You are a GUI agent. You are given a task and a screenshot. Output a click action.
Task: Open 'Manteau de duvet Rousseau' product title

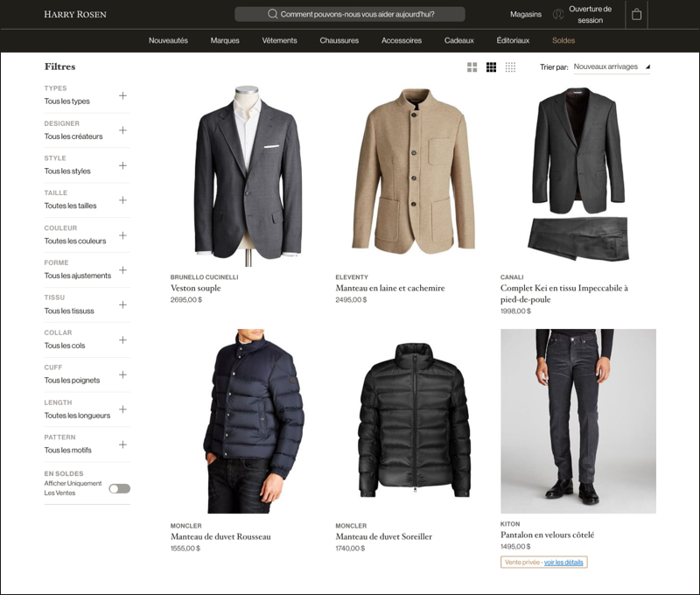pos(220,537)
